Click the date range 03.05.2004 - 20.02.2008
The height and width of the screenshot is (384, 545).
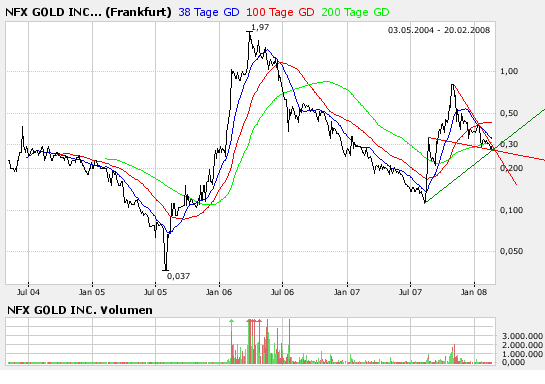pos(439,30)
